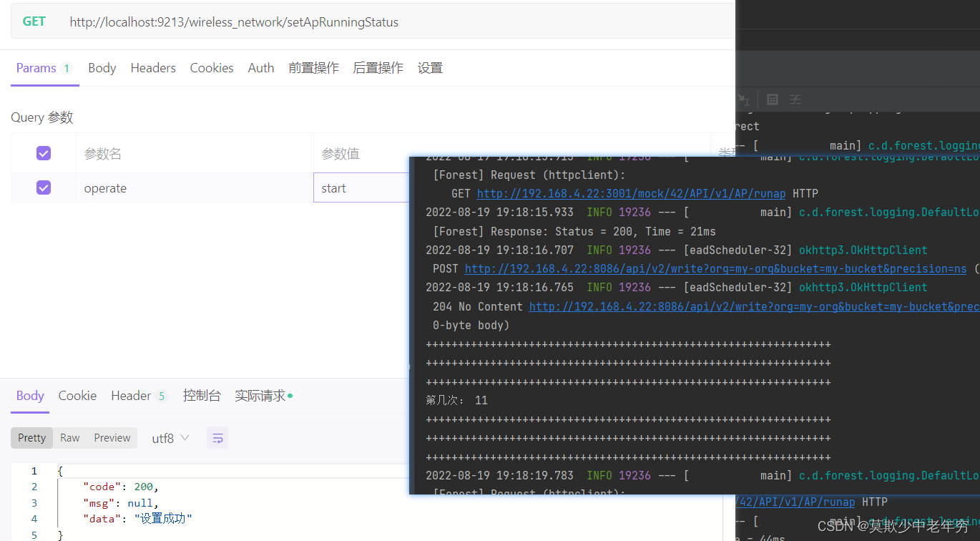
Task: Toggle the header checkbox for all parameters
Action: [x=44, y=153]
